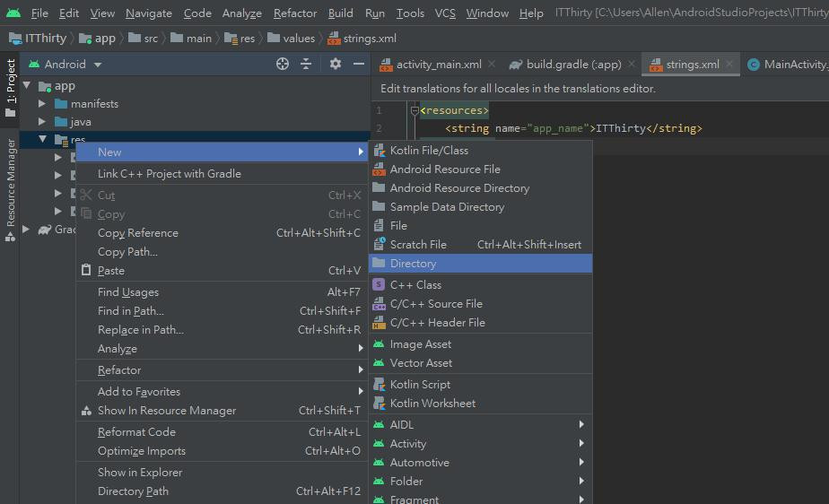Hide the Project panel with minus icon
The height and width of the screenshot is (504, 829).
click(359, 64)
